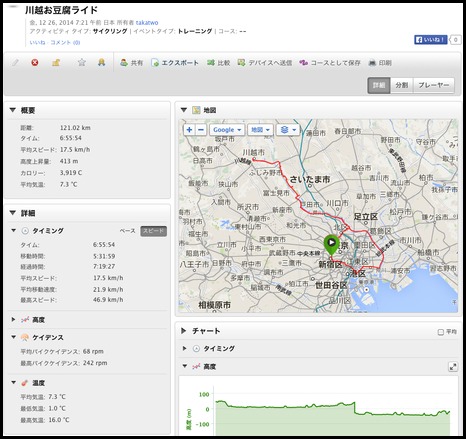
Task: Collapse the 地図 map panel
Action: tap(184, 110)
